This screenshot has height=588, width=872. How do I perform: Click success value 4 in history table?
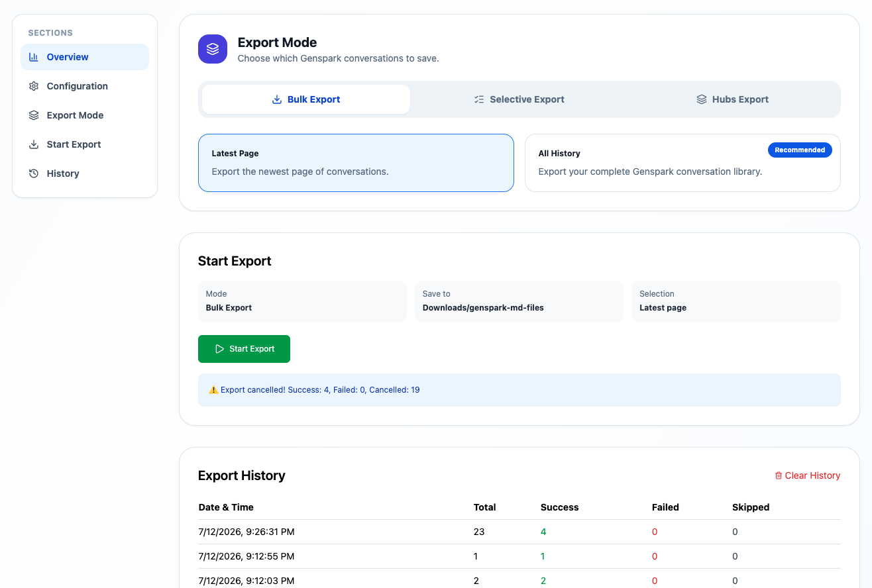[543, 532]
